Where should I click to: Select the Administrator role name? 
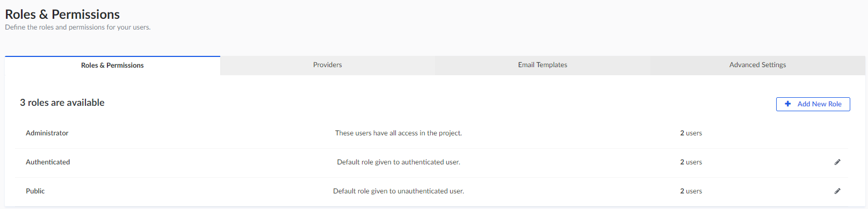coord(47,133)
